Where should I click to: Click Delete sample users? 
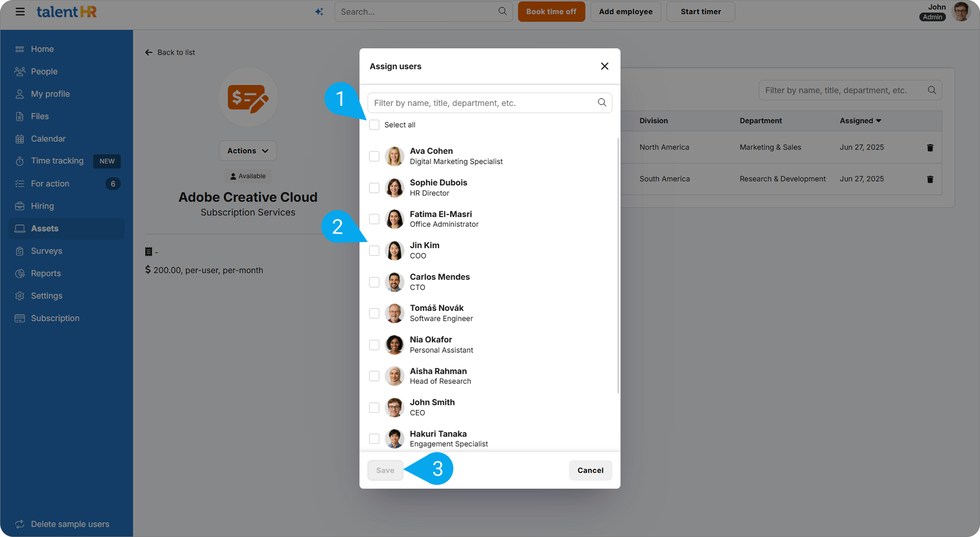pyautogui.click(x=63, y=524)
